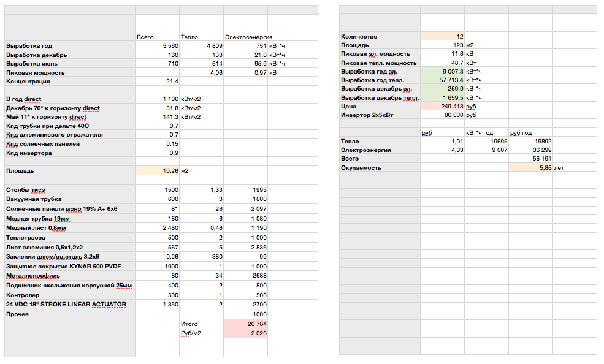Click the 'Теплотрасса' row label
The image size is (604, 364).
[25, 238]
